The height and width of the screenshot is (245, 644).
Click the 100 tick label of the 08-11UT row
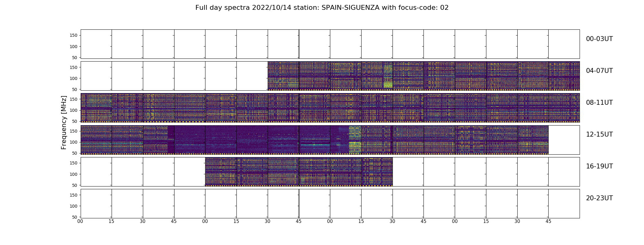[x=74, y=110]
